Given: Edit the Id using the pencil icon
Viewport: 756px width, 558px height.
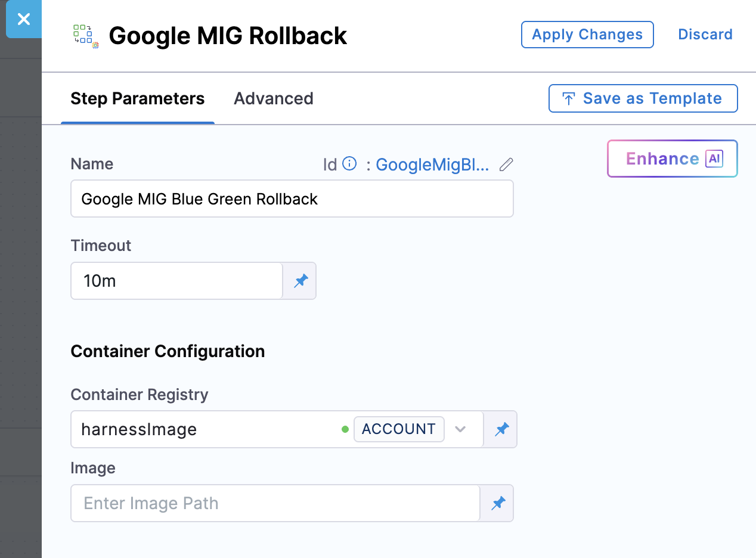Looking at the screenshot, I should (506, 165).
